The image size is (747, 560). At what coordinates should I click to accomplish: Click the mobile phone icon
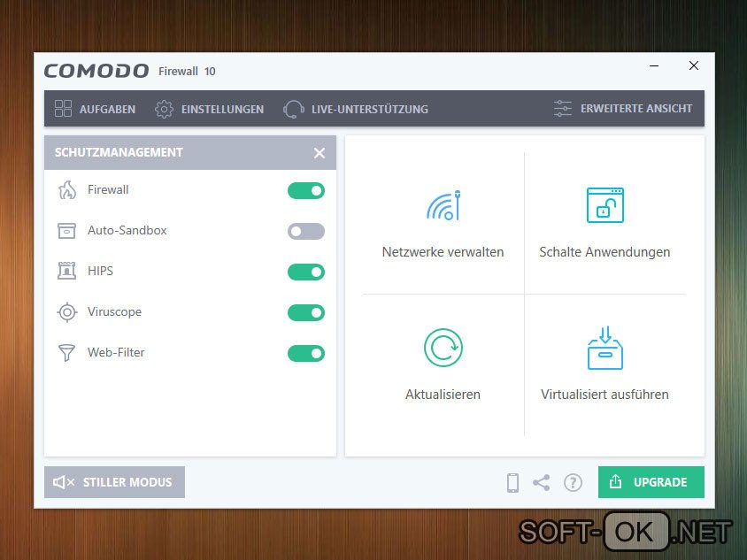coord(513,483)
